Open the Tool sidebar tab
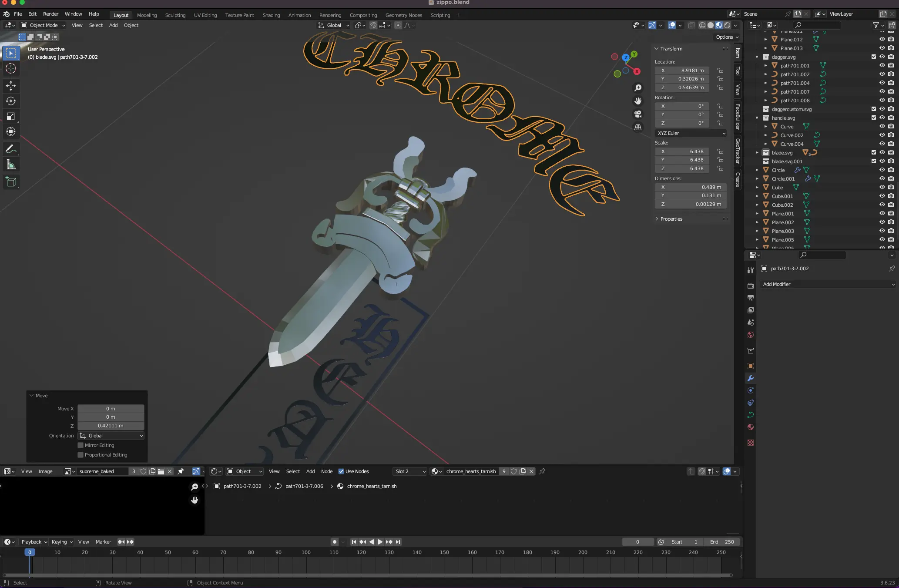This screenshot has height=588, width=899. [x=738, y=71]
